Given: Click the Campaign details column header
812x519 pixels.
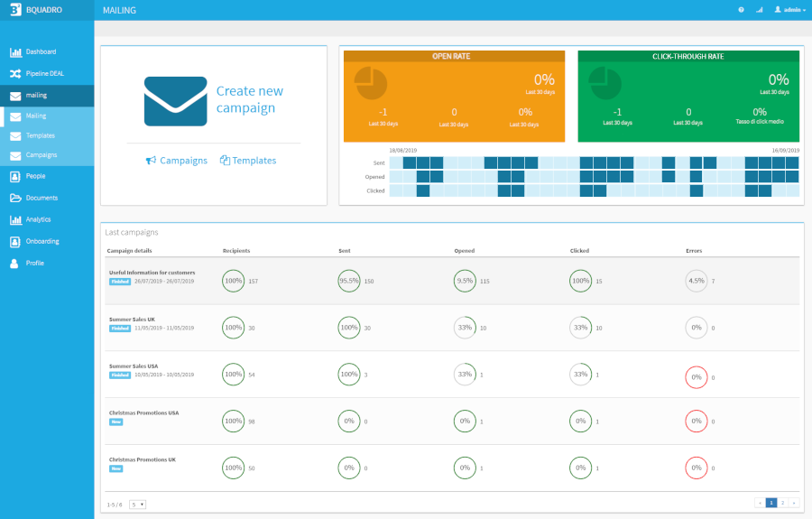Looking at the screenshot, I should tap(129, 251).
